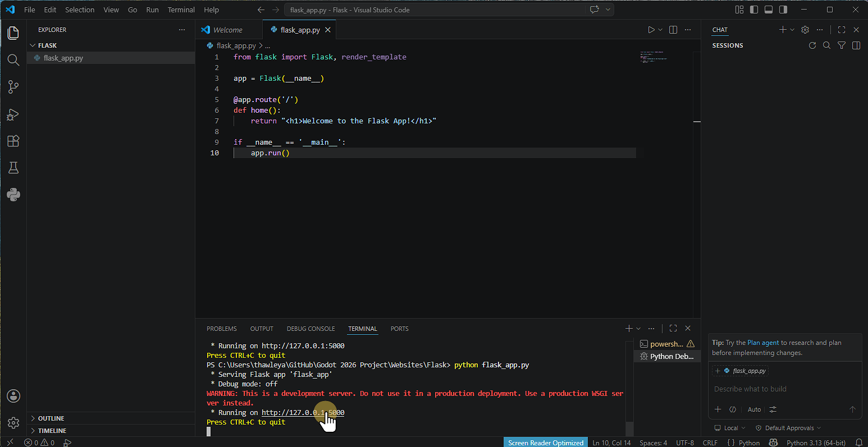Open the OUTPUT panel tab

(262, 329)
